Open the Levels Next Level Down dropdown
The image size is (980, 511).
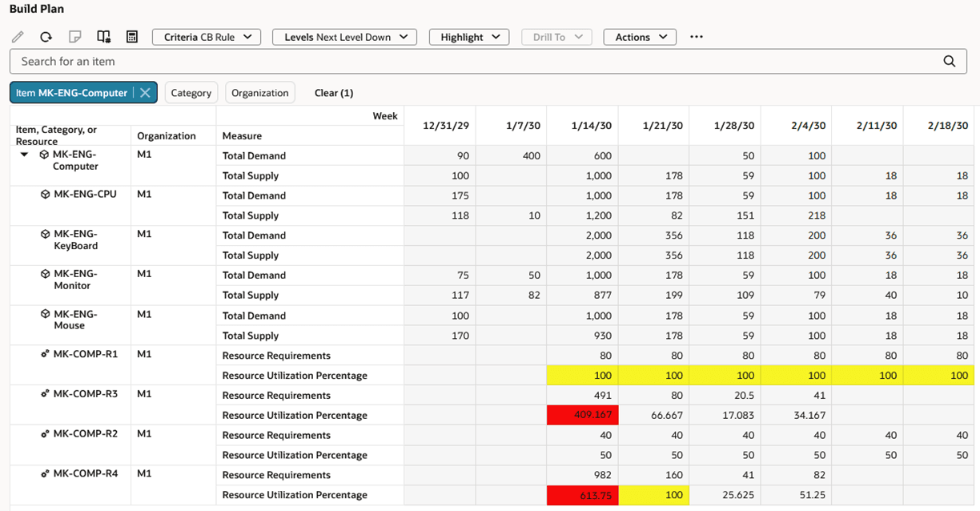(344, 37)
